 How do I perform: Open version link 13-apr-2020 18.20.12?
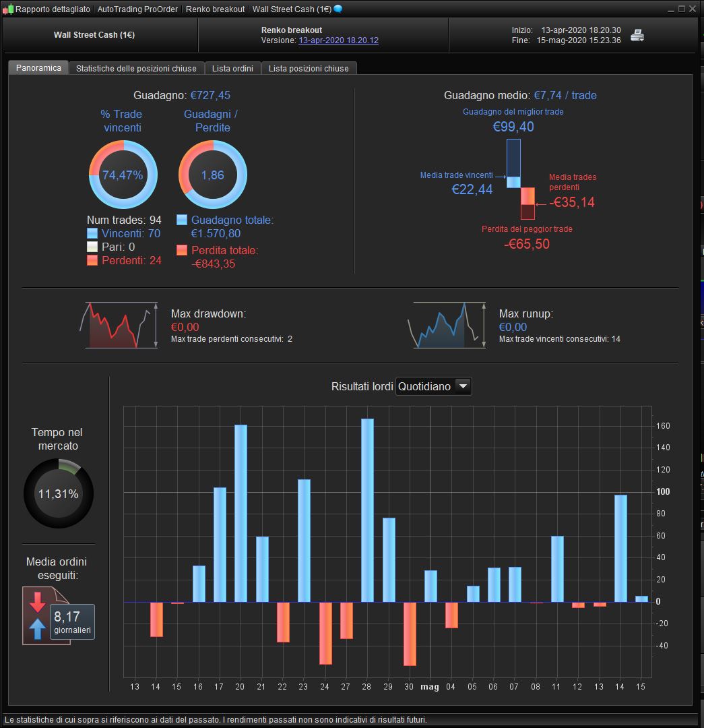338,40
